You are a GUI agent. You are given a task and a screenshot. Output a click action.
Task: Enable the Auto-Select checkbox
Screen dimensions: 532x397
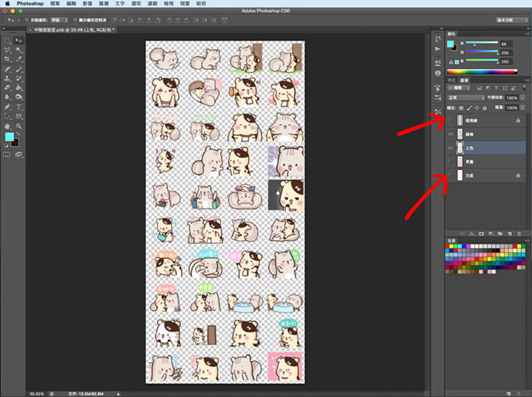(x=27, y=20)
